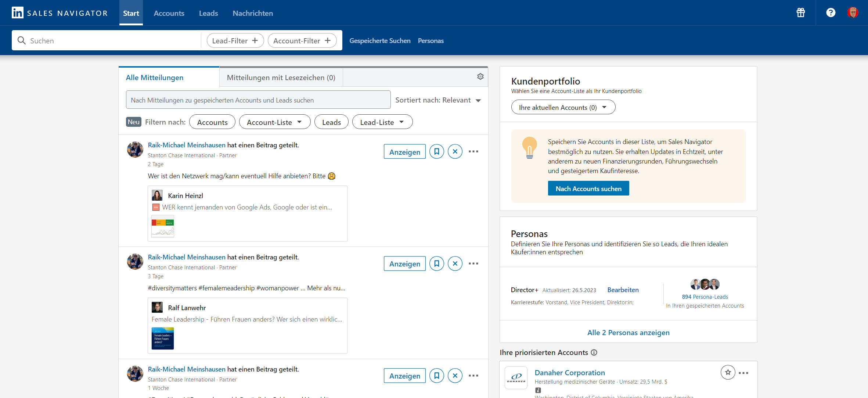Open more options for the 2 Tage post

click(x=473, y=151)
